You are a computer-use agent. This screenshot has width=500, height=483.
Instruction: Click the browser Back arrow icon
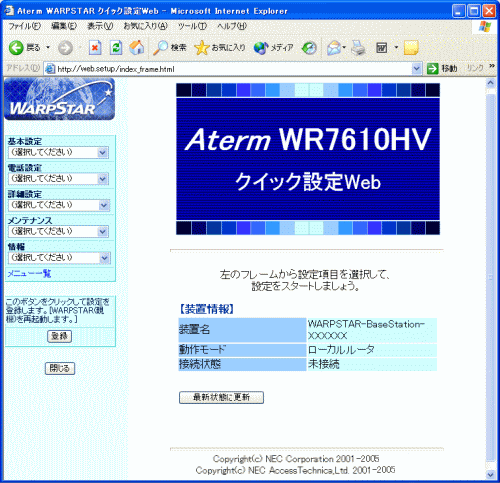[16, 48]
